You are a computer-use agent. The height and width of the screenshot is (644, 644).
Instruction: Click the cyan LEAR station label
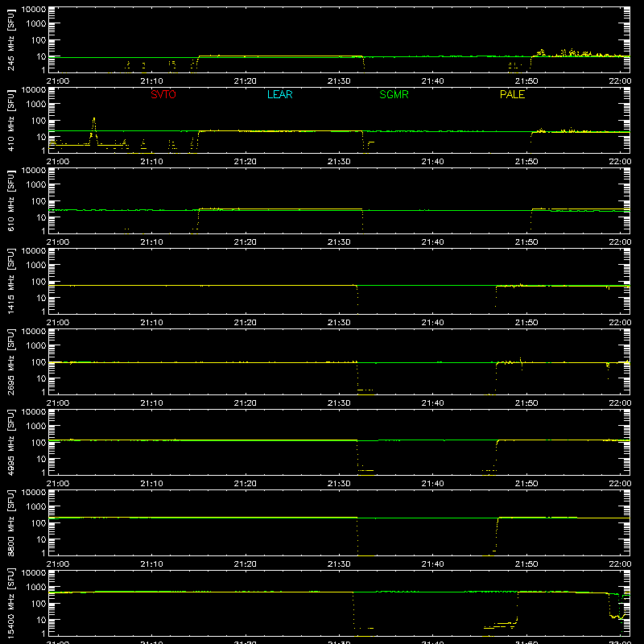(279, 94)
